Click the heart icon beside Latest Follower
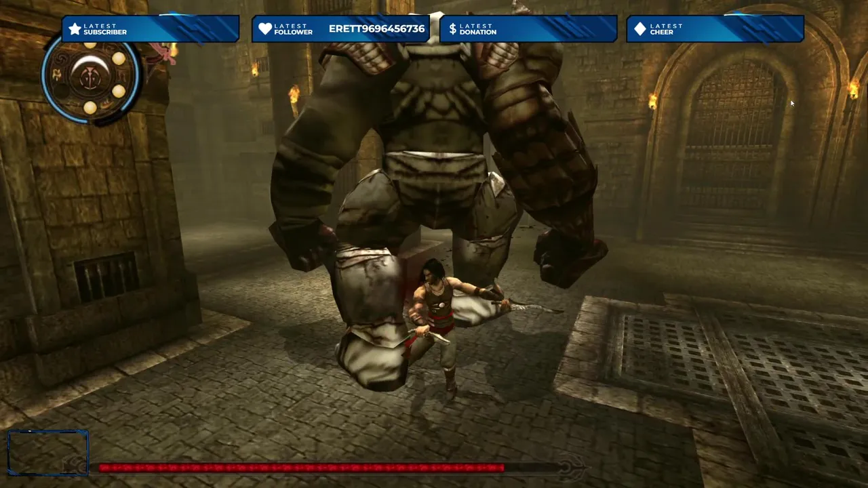Screen dimensions: 868x488 point(265,29)
